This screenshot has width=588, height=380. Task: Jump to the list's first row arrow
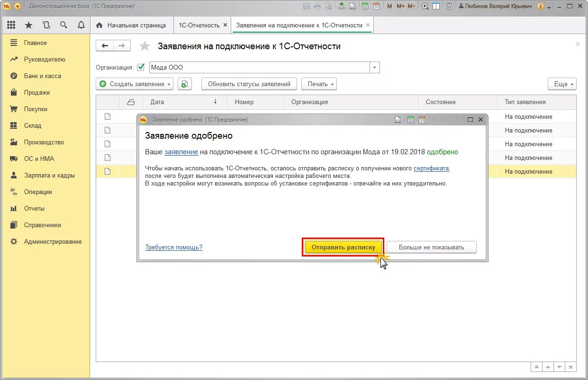pos(536,367)
